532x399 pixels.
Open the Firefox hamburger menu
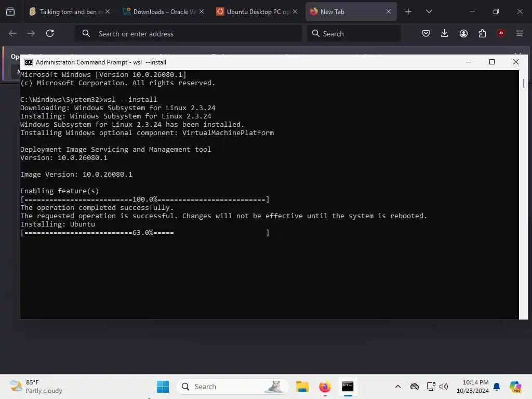520,33
